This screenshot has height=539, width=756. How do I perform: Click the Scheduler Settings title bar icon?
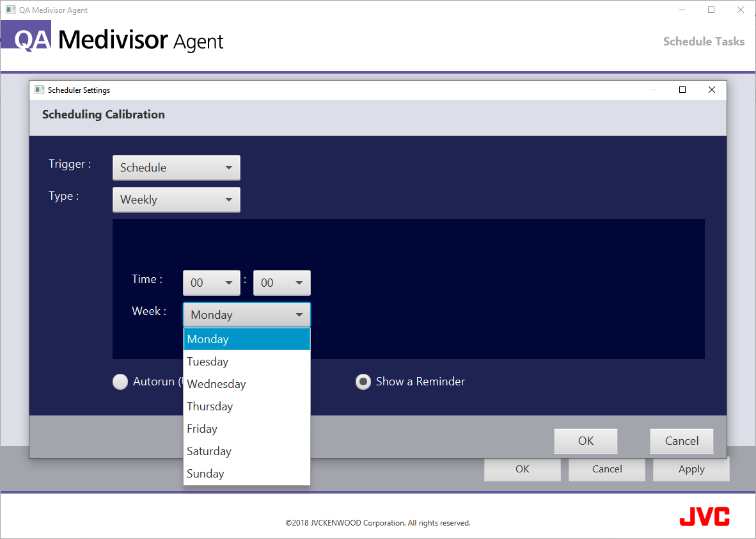(40, 90)
